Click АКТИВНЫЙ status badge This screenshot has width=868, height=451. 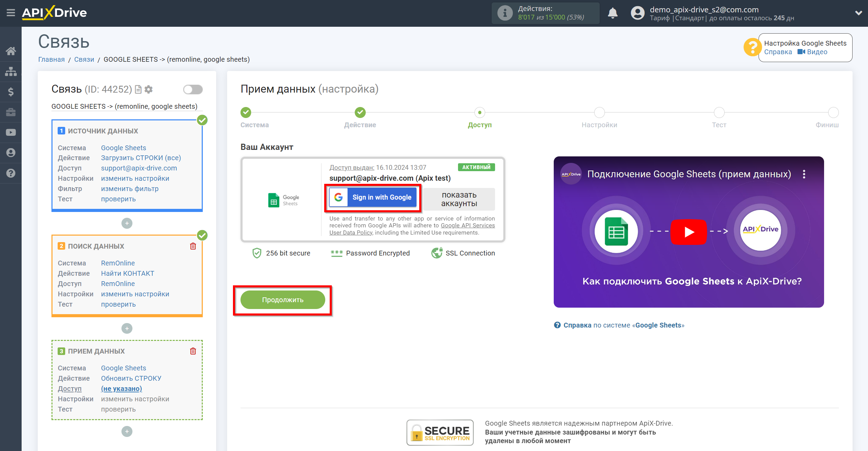(x=476, y=167)
